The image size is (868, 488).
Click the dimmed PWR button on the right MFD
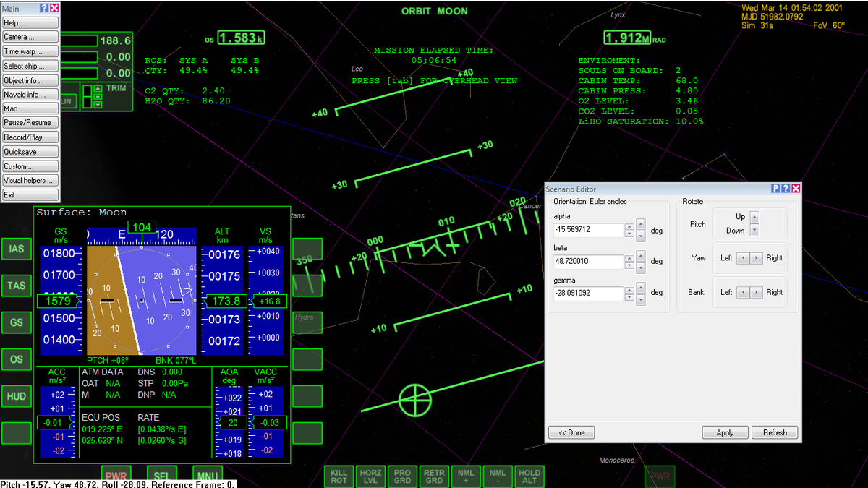coord(660,476)
